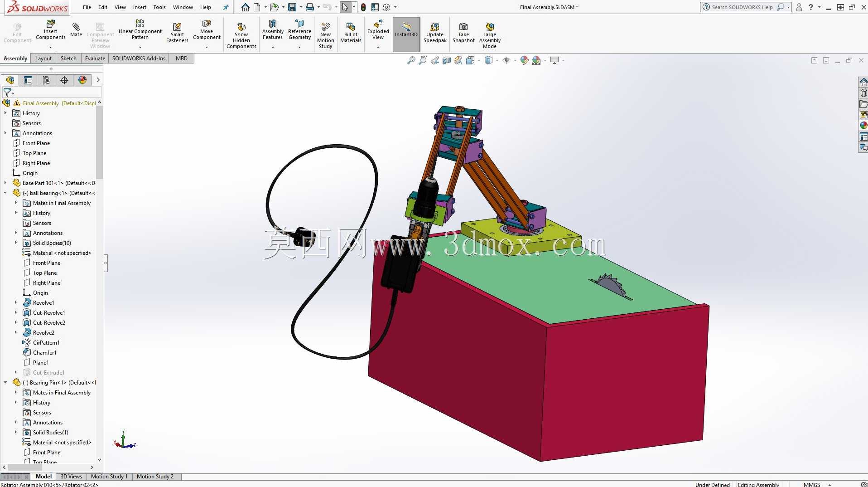This screenshot has height=487, width=868.
Task: Switch to the Sketch tab
Action: pyautogui.click(x=68, y=58)
